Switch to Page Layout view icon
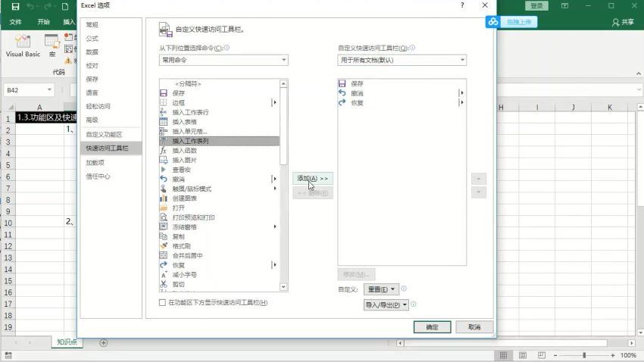This screenshot has width=644, height=362. tap(523, 355)
